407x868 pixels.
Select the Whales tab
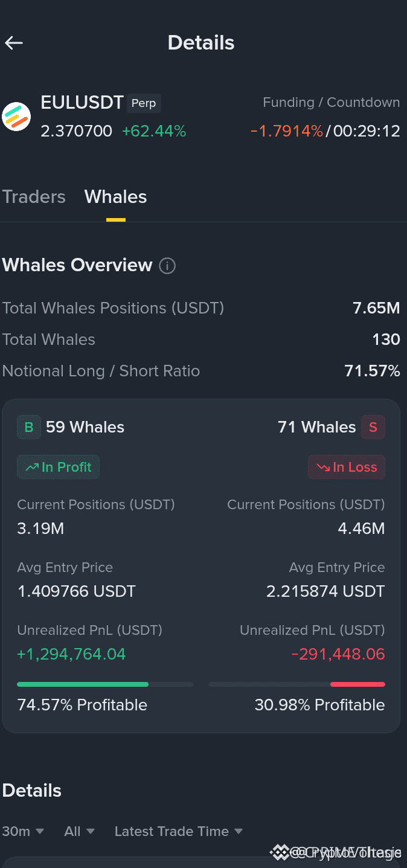pos(116,197)
